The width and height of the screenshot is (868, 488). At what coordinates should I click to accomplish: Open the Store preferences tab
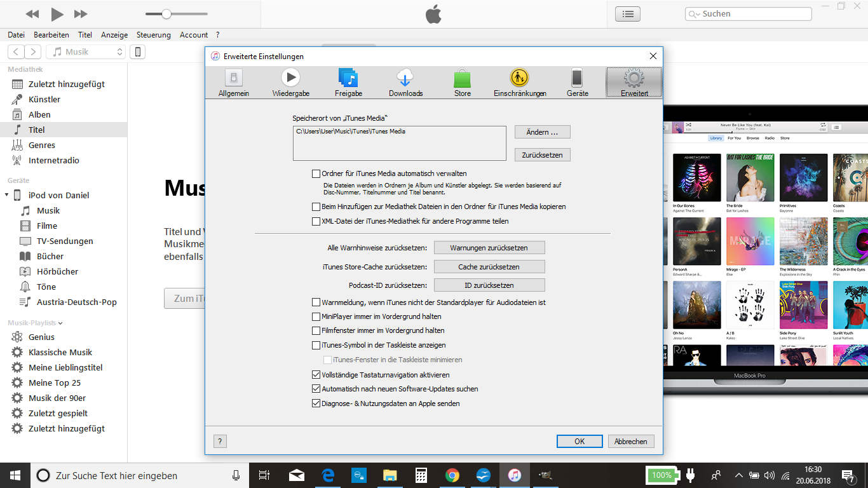tap(462, 83)
